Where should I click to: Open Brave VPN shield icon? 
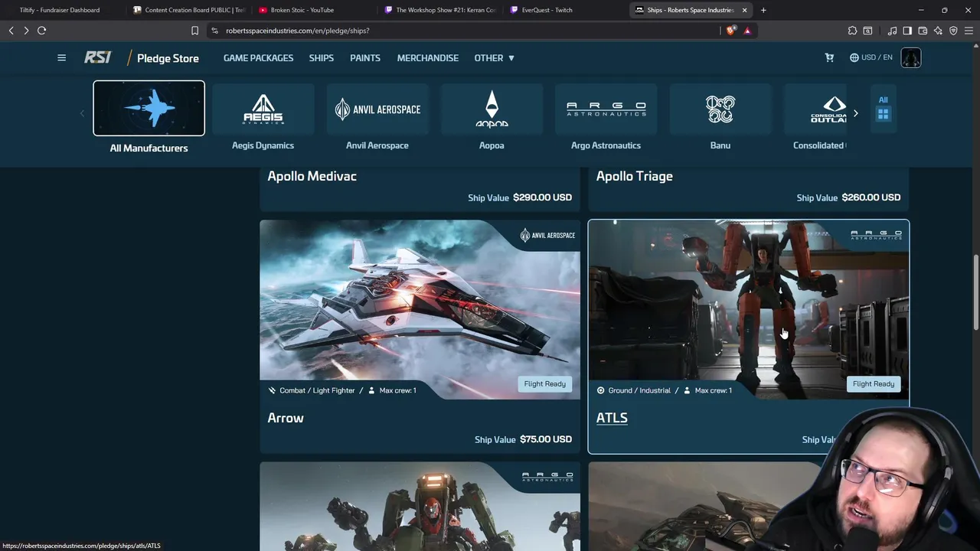tap(953, 31)
